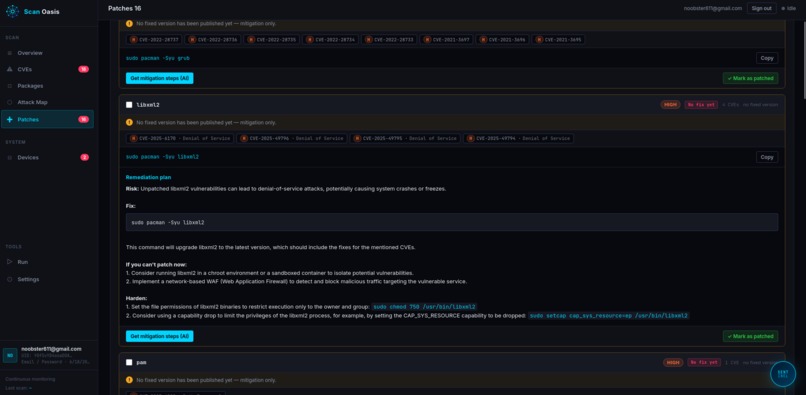The width and height of the screenshot is (806, 395).
Task: Click the noobster611@gmail.com header text
Action: 712,8
